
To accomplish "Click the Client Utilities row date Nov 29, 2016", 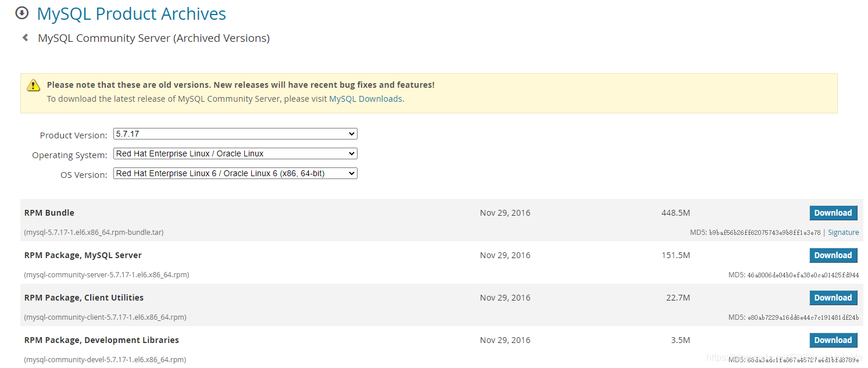I will coord(505,298).
